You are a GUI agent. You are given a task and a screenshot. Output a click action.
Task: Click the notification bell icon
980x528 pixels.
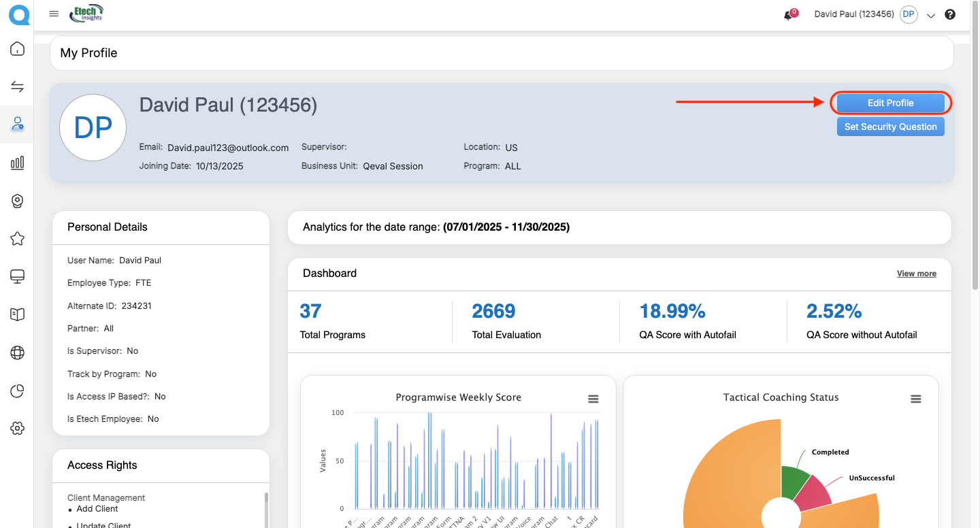tap(788, 15)
